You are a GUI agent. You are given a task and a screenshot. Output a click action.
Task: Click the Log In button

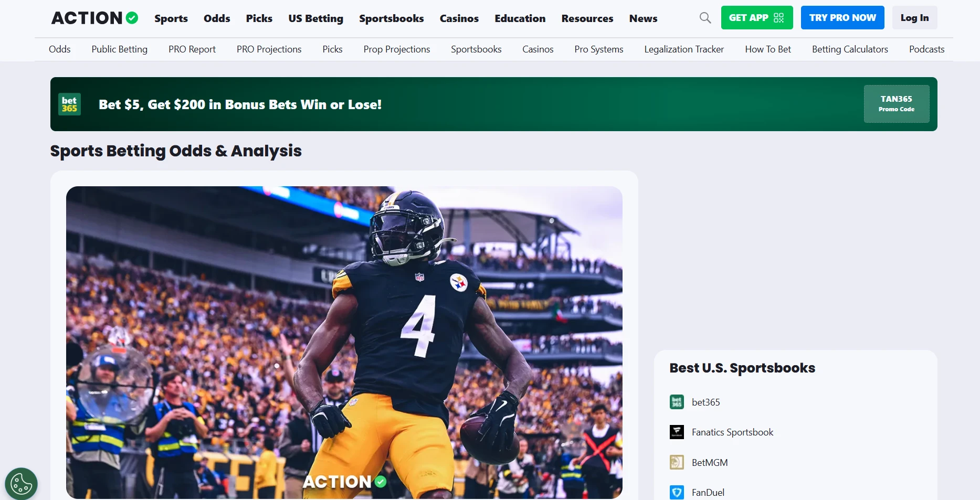click(x=914, y=18)
